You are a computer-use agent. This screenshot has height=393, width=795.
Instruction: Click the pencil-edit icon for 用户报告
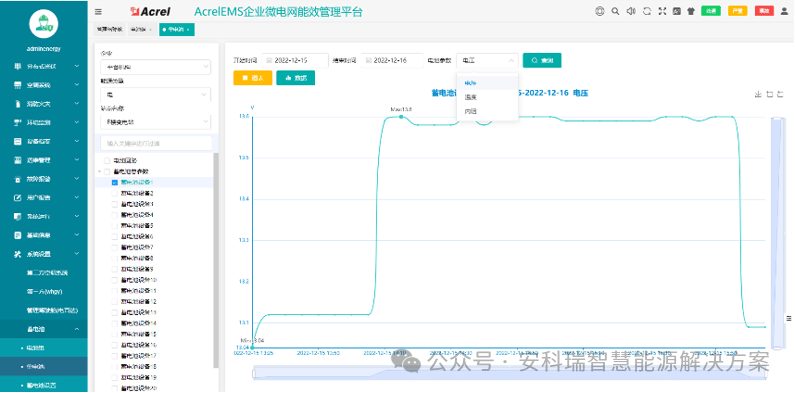tap(18, 197)
